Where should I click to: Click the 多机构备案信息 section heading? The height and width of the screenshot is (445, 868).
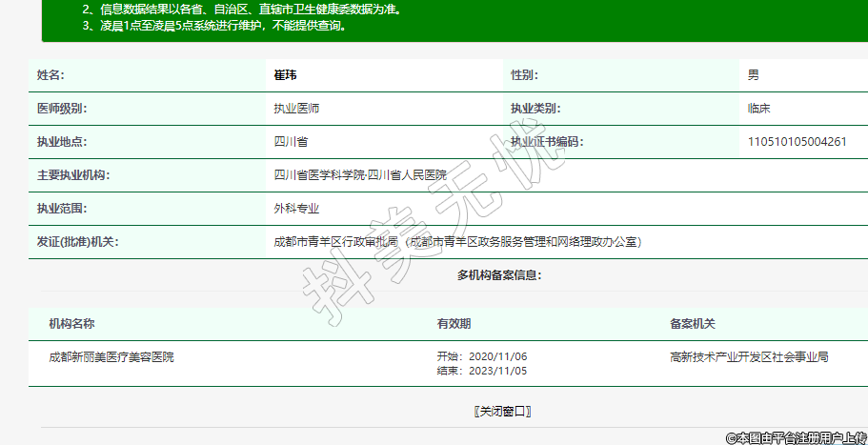(x=499, y=275)
